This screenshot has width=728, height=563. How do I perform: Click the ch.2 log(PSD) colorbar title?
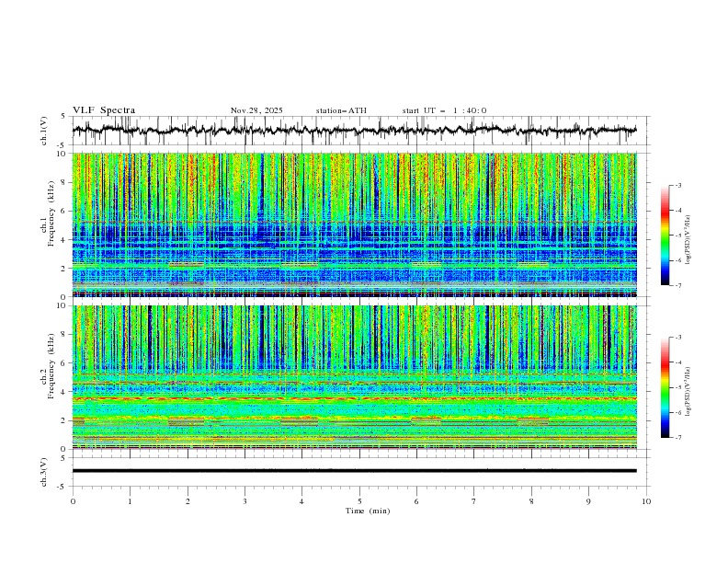[688, 392]
